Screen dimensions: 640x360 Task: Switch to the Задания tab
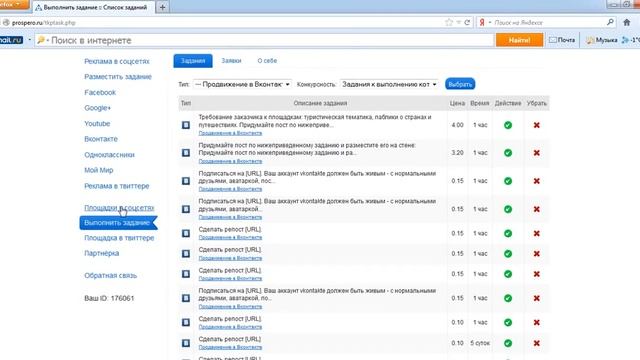(193, 61)
